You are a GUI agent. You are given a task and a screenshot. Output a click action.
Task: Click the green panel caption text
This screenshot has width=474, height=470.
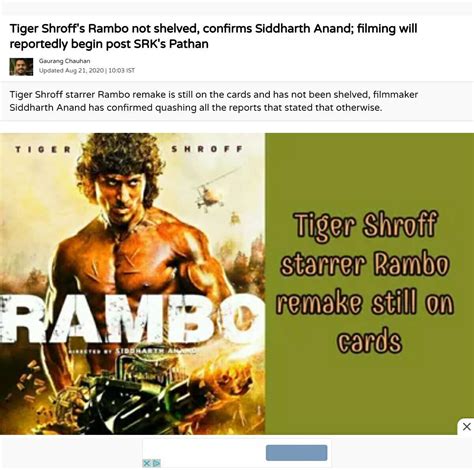click(365, 283)
